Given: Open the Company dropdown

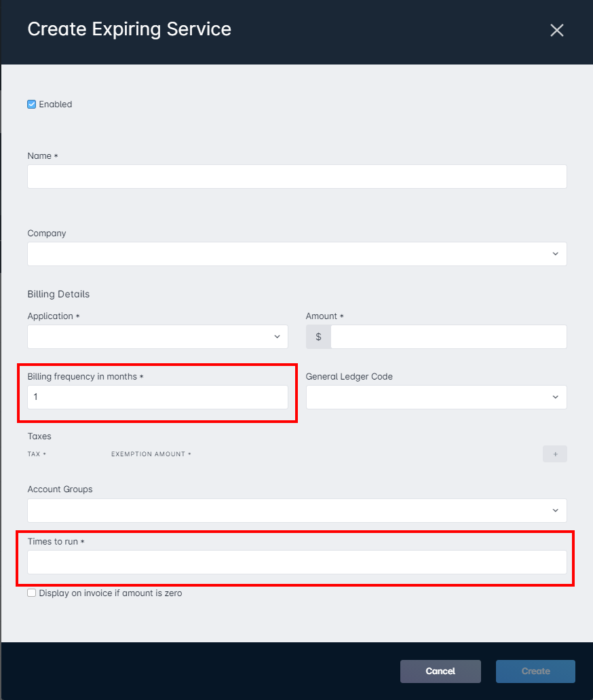Looking at the screenshot, I should (x=297, y=253).
